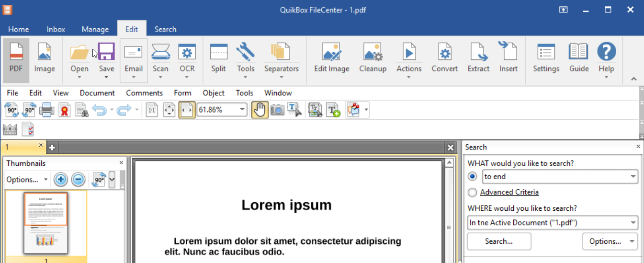The image size is (644, 263).
Task: Select the Advanced Criteria radio button
Action: [473, 193]
